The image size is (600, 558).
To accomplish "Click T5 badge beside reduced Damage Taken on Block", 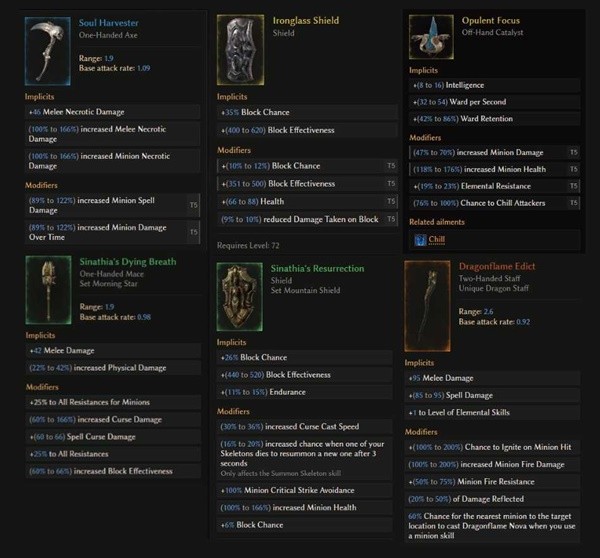I will (391, 219).
